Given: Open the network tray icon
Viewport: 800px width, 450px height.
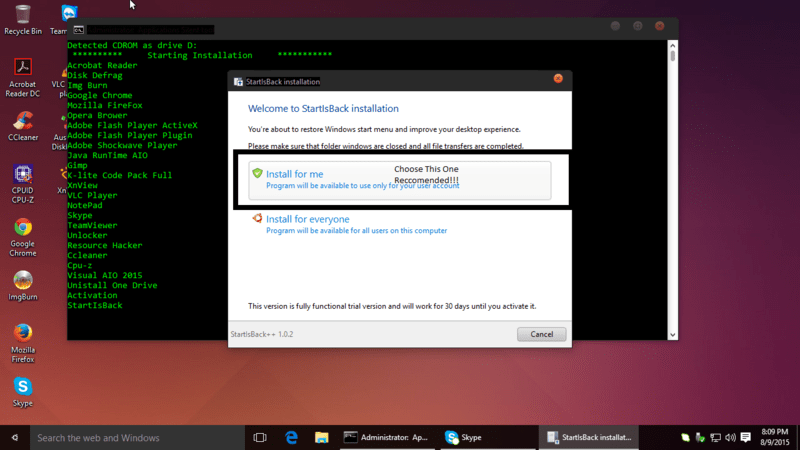Looking at the screenshot, I should pyautogui.click(x=715, y=437).
